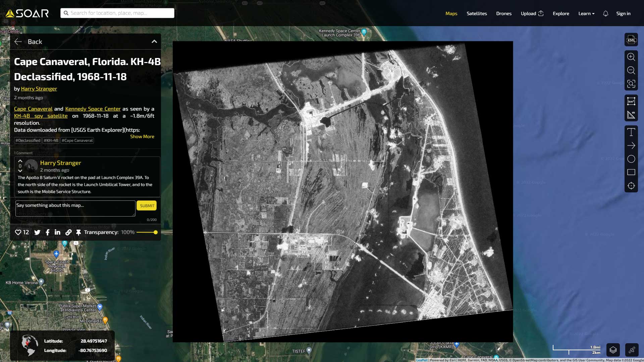Go to the Explore page
644x362 pixels.
pyautogui.click(x=561, y=13)
